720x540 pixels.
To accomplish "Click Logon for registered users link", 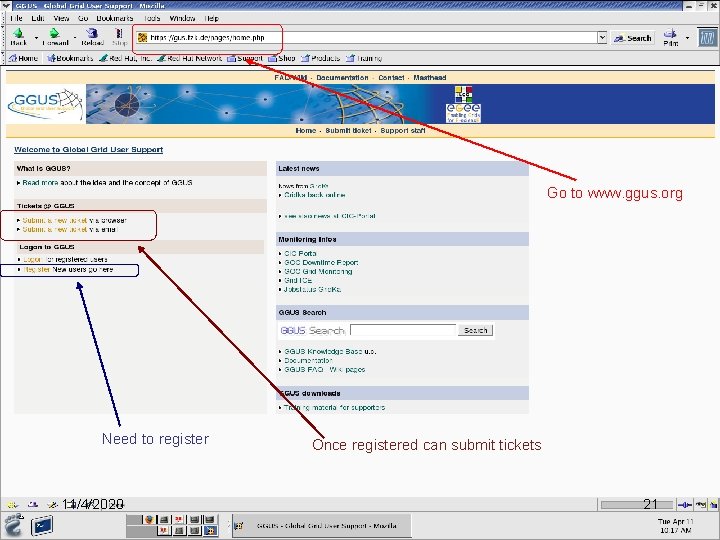I will pos(33,259).
